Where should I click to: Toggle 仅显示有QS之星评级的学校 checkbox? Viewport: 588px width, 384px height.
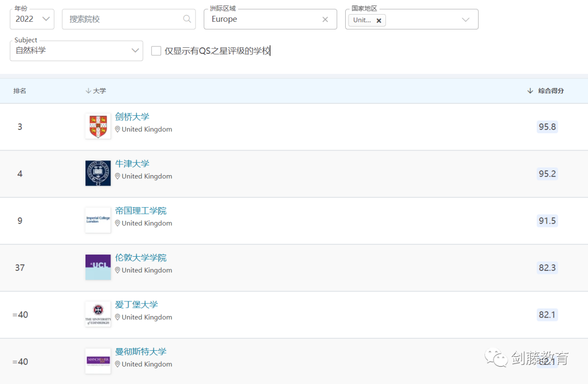pyautogui.click(x=156, y=51)
